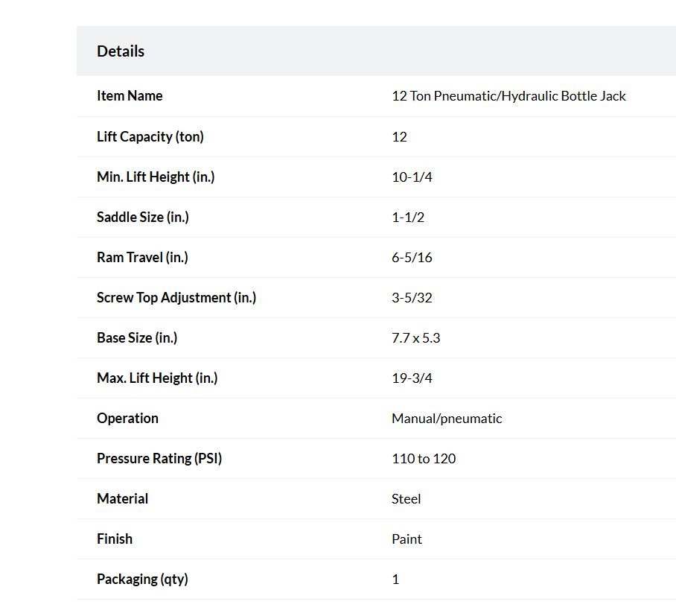Click the Max. Lift Height (in.) label
The width and height of the screenshot is (676, 616).
157,378
